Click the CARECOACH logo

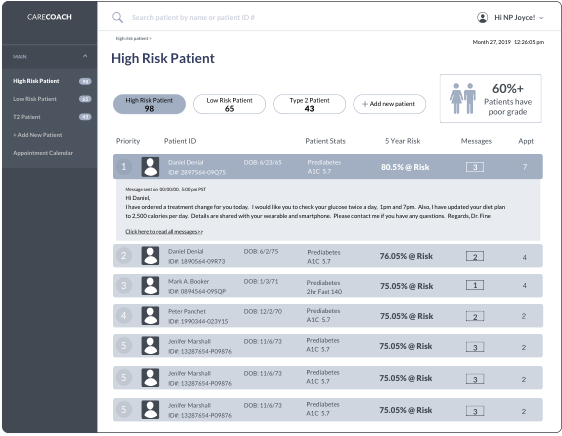pyautogui.click(x=49, y=17)
